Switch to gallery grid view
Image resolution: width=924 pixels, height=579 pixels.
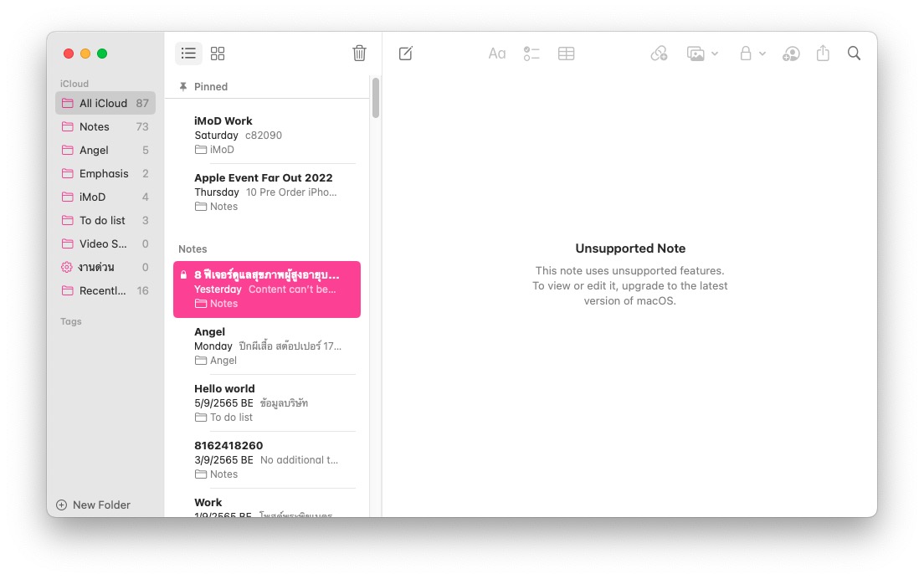pyautogui.click(x=218, y=54)
